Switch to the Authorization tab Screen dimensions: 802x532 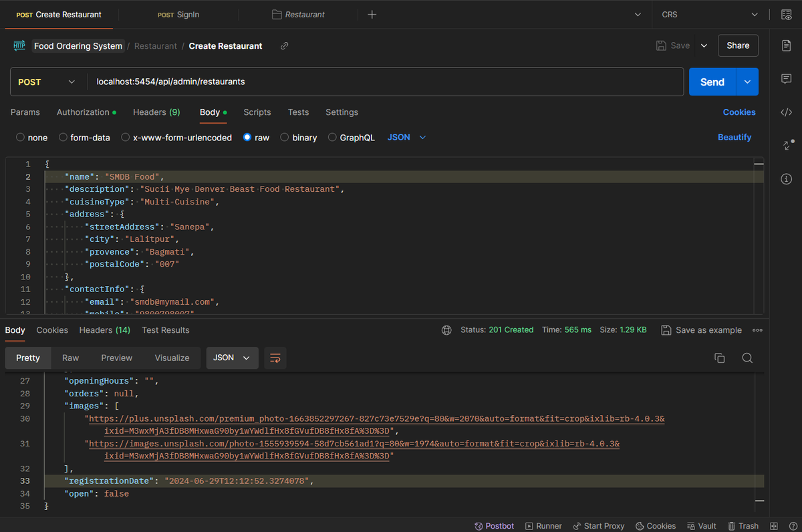86,112
